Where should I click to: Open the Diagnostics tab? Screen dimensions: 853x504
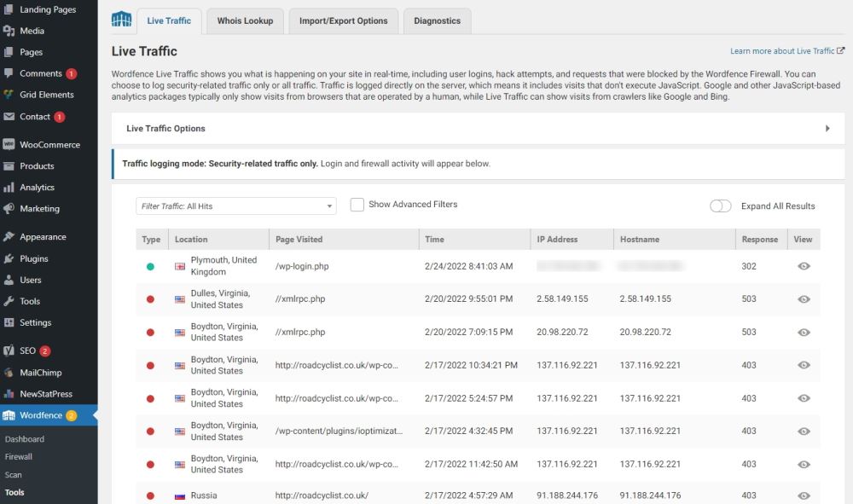[x=437, y=21]
